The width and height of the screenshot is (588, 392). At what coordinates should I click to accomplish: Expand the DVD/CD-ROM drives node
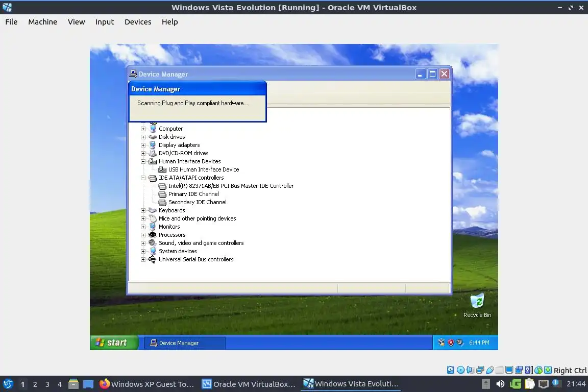click(x=143, y=154)
